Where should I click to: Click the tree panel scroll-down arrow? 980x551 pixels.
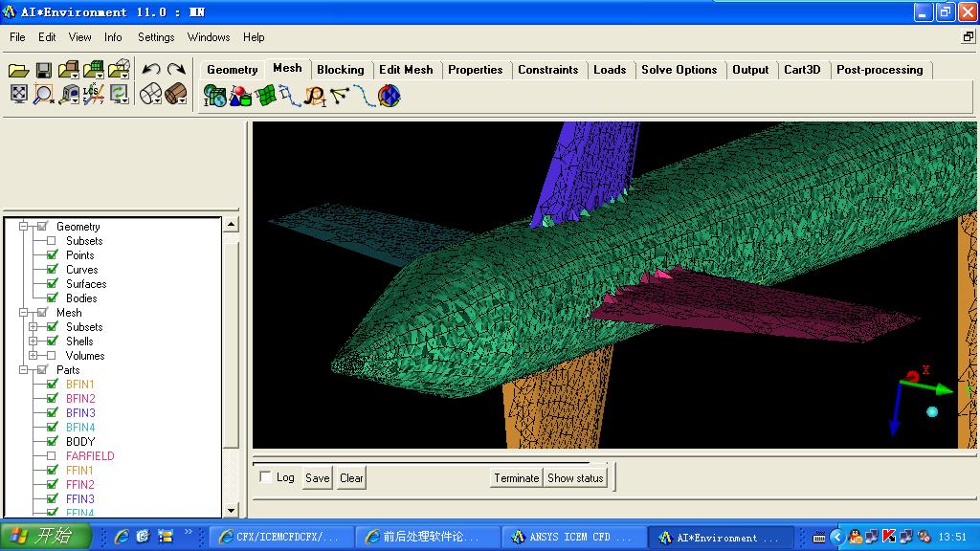[231, 511]
